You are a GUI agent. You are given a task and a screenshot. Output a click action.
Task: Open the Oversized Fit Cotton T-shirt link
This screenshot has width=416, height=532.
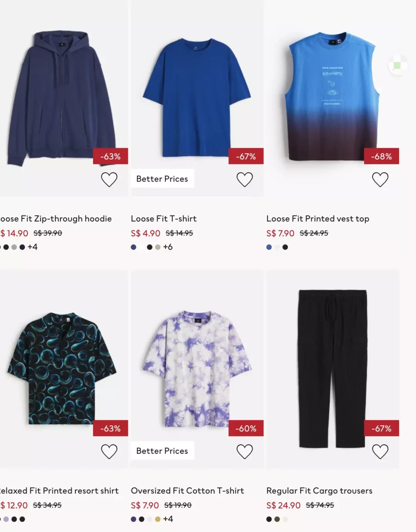tap(188, 491)
